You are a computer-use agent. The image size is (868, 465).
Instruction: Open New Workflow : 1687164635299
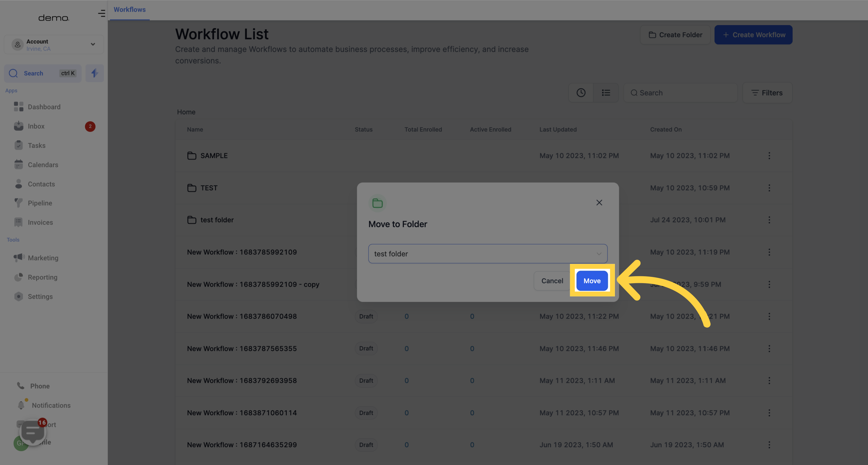pyautogui.click(x=242, y=445)
